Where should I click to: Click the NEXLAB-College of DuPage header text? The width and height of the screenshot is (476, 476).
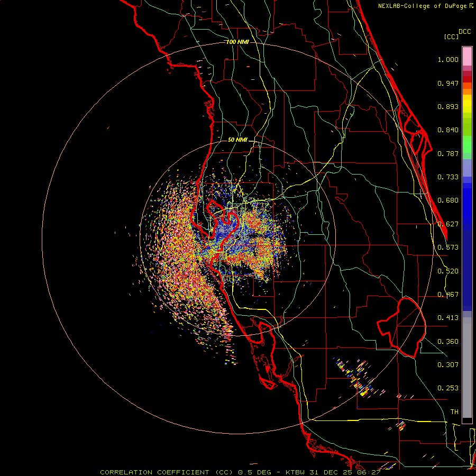424,6
